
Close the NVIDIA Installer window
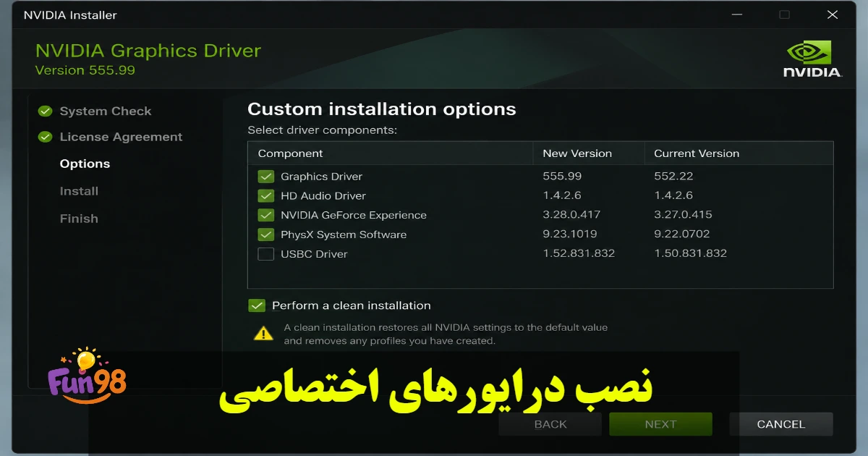coord(833,14)
